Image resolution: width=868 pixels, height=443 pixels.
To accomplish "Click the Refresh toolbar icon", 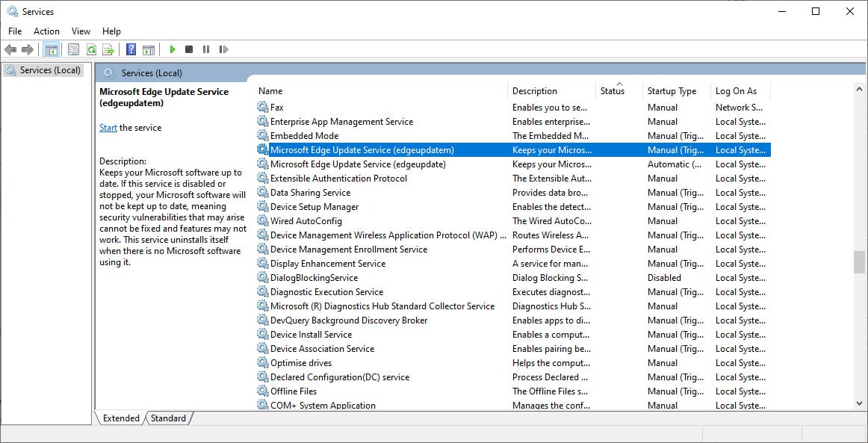I will 91,50.
